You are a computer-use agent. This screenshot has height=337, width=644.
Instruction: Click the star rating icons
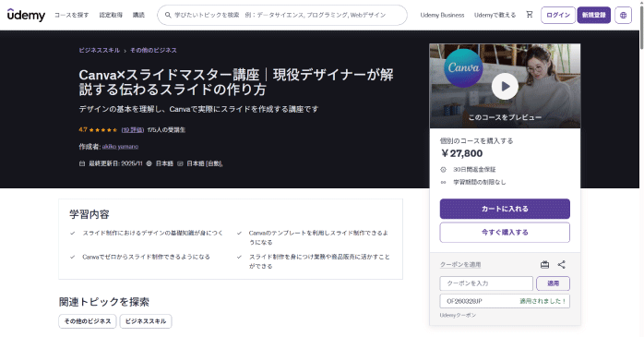[103, 130]
